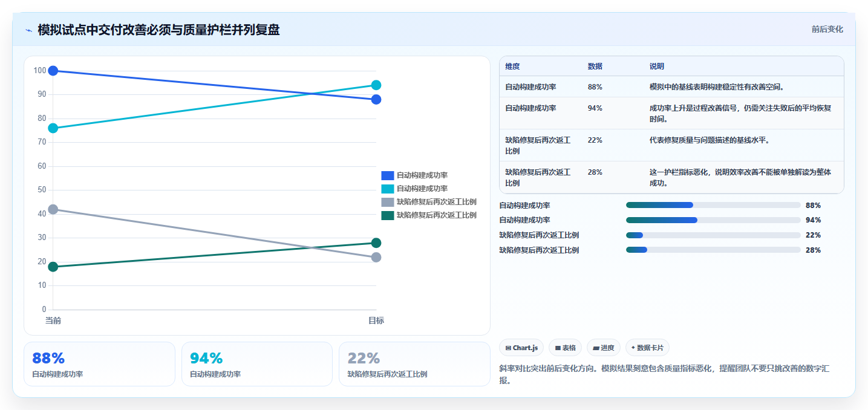Click the 目标 x-axis label
Image resolution: width=868 pixels, height=410 pixels.
point(376,321)
